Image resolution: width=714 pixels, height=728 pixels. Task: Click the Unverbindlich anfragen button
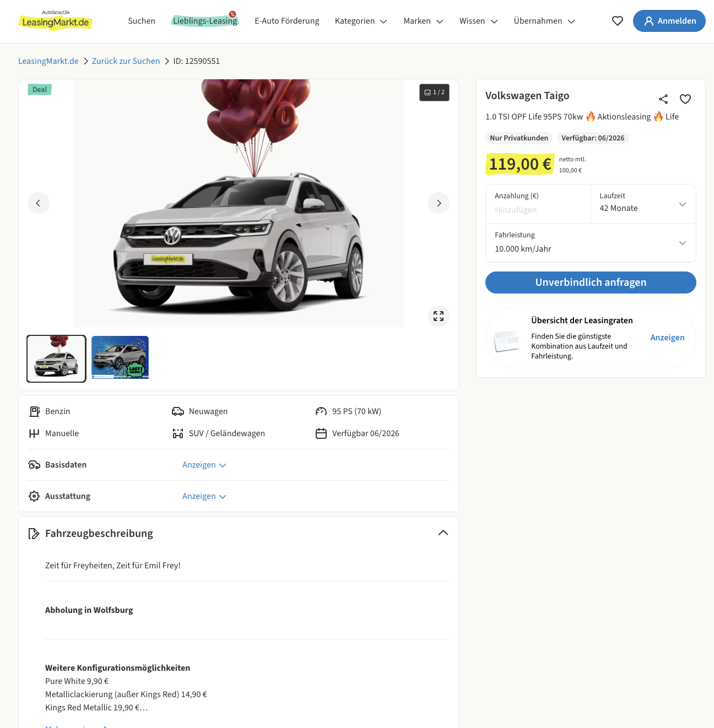591,282
